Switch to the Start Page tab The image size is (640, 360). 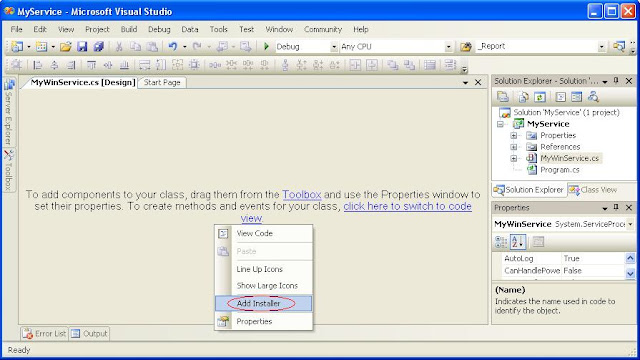tap(162, 82)
